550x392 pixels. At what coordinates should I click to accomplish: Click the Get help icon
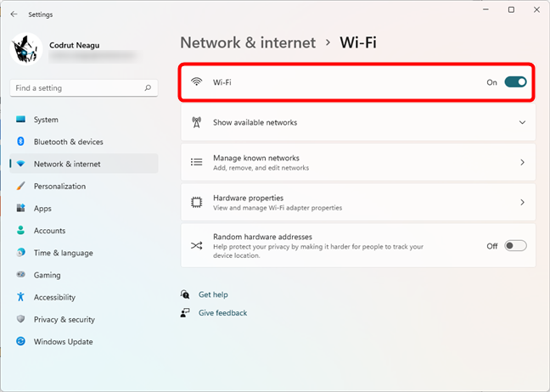pyautogui.click(x=185, y=294)
